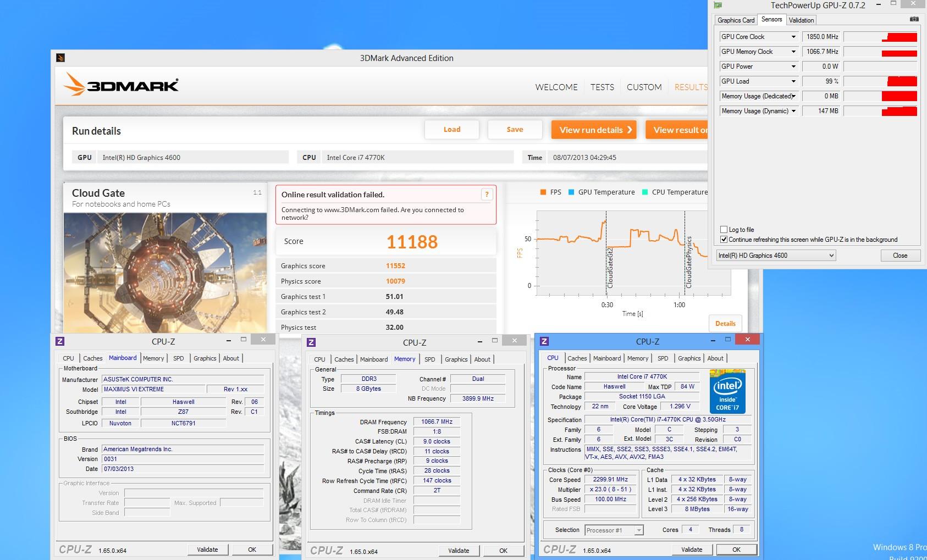Image resolution: width=927 pixels, height=560 pixels.
Task: Click the GPU Core Clock sensor graph
Action: click(x=880, y=37)
